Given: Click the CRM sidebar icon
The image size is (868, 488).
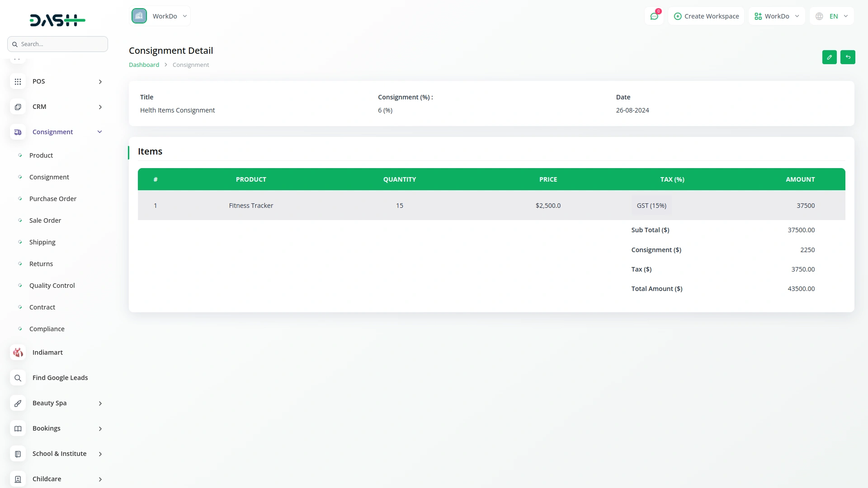Looking at the screenshot, I should pos(18,107).
